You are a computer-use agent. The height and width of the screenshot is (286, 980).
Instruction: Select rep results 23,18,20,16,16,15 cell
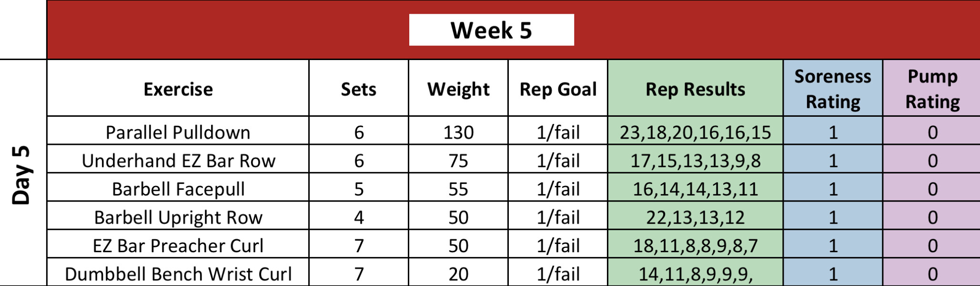(695, 132)
